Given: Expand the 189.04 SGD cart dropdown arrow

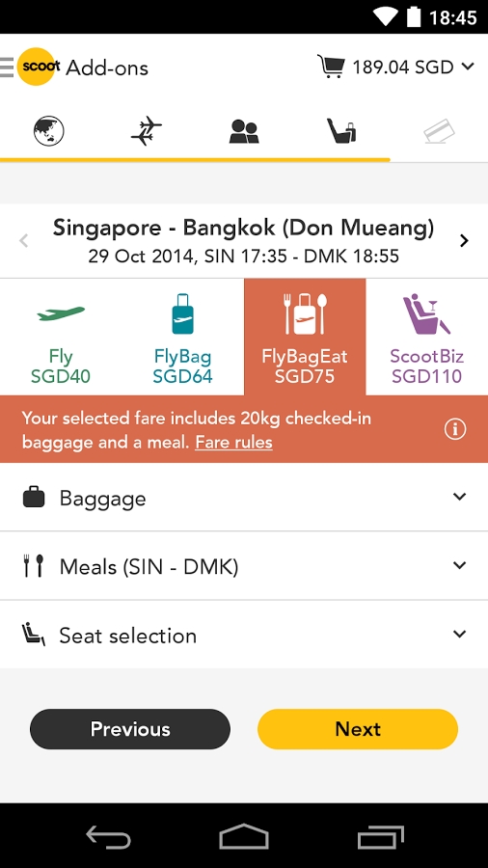Looking at the screenshot, I should click(x=468, y=67).
